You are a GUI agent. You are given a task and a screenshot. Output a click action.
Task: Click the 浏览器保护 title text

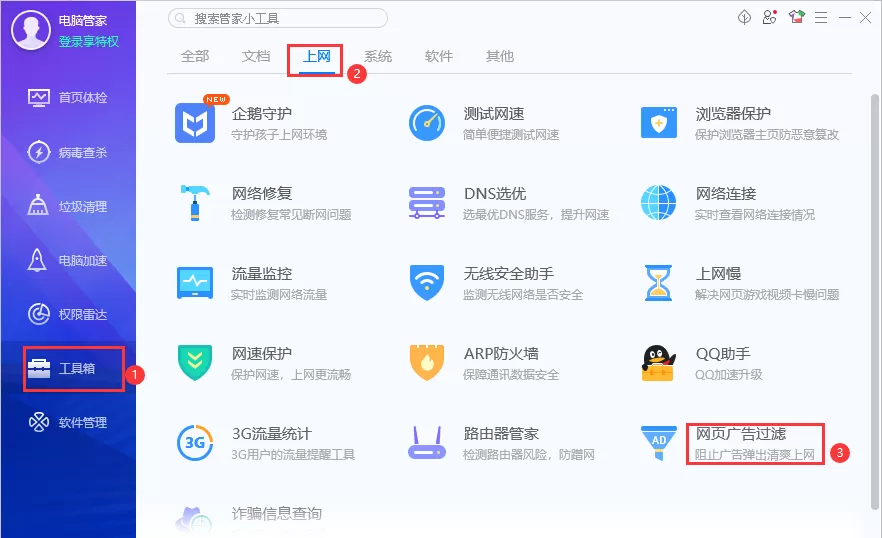(x=733, y=114)
